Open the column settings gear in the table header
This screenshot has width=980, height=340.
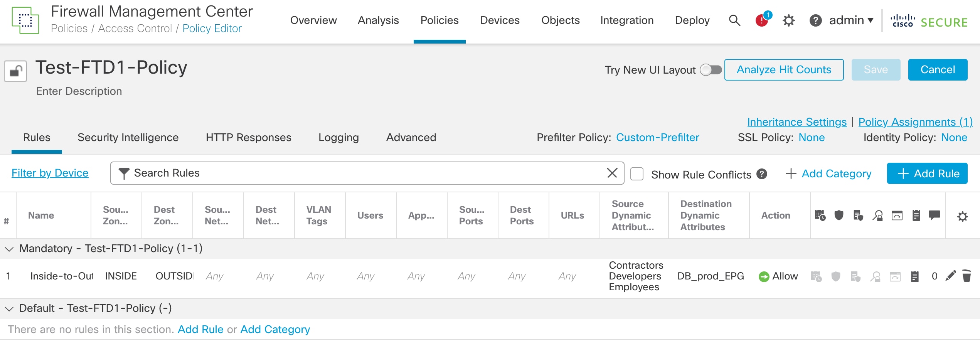tap(962, 216)
